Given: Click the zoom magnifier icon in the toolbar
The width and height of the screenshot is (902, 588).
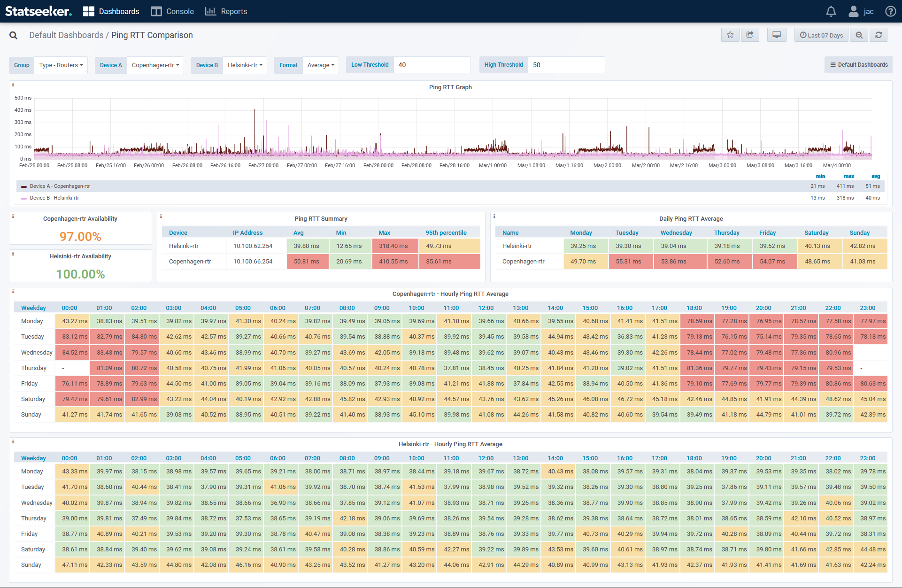Looking at the screenshot, I should [x=859, y=35].
